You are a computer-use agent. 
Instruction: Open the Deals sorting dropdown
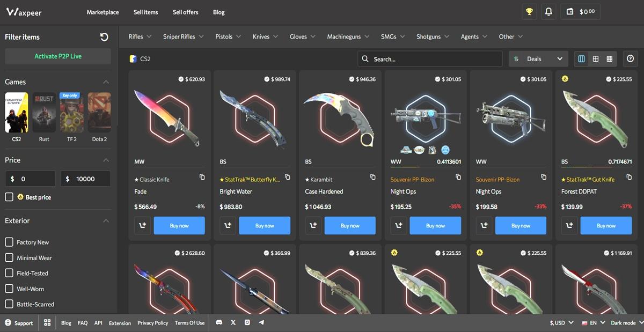click(x=538, y=59)
